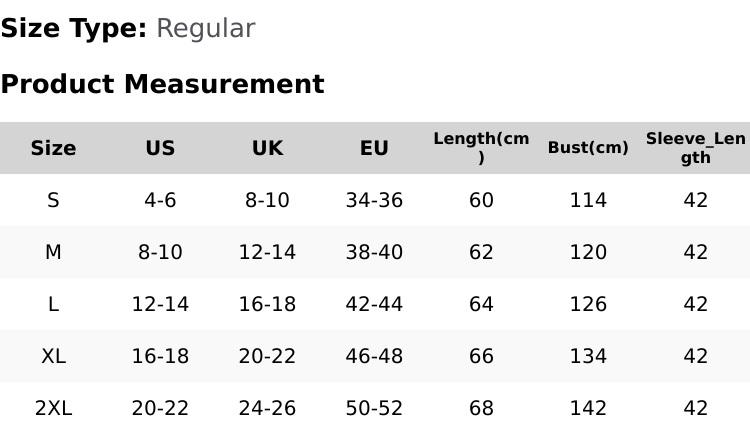Click the "UK" column header
Viewport: 750px width, 434px height.
coord(267,148)
